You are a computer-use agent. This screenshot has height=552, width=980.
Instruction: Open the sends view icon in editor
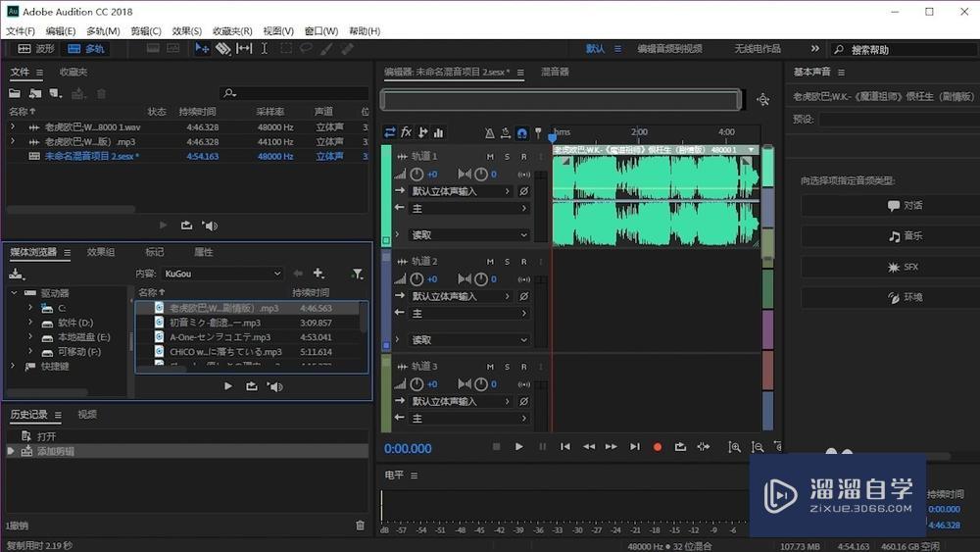(423, 132)
